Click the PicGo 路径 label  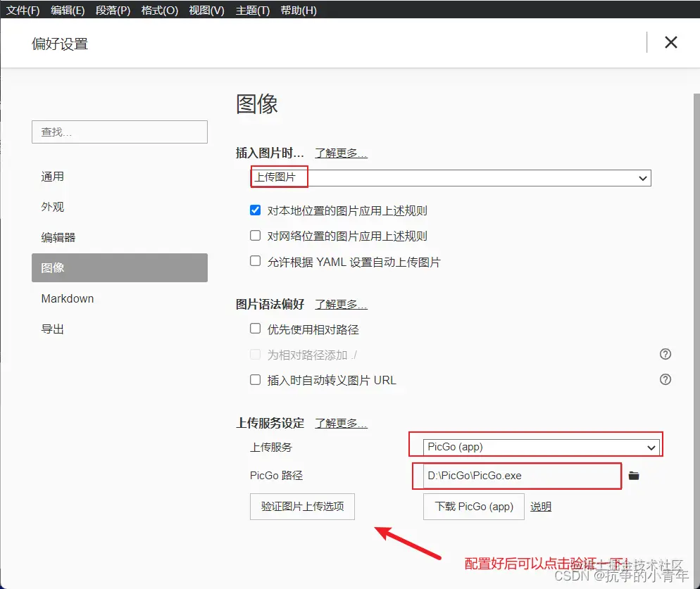point(276,476)
